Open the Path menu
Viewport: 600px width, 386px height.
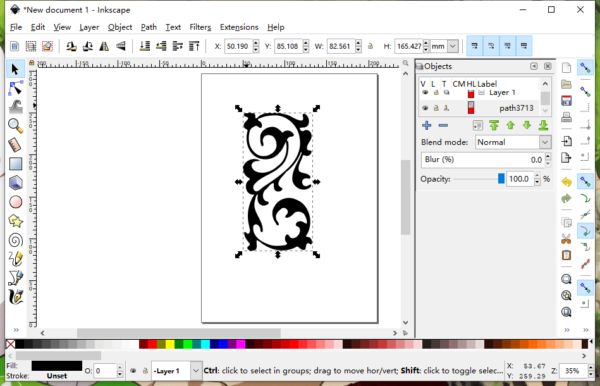pos(148,27)
